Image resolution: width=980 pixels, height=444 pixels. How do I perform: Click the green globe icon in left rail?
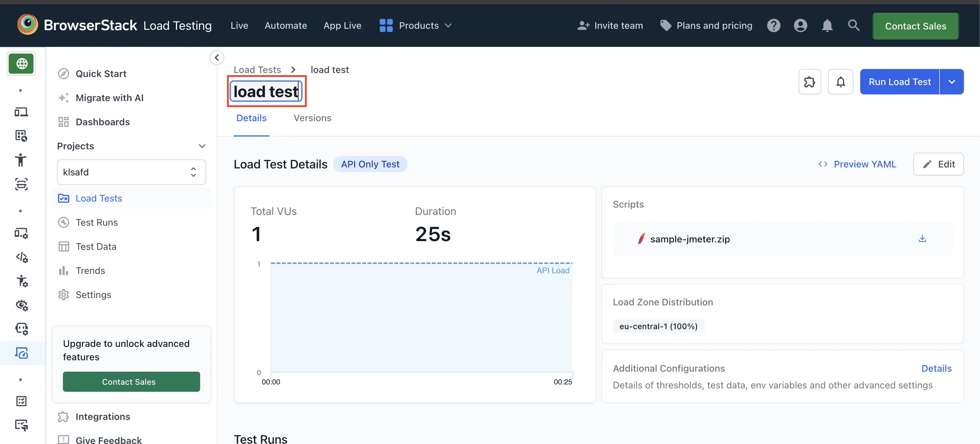21,64
